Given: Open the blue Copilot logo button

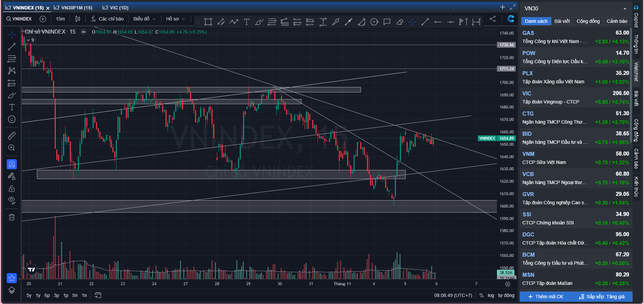Looking at the screenshot, I should tap(511, 19).
